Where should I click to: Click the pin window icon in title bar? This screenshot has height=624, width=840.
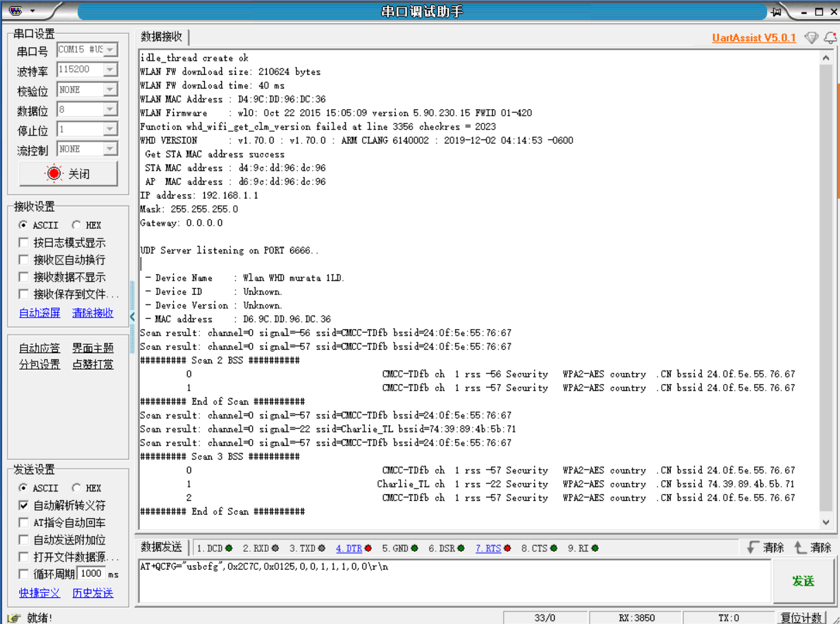777,12
